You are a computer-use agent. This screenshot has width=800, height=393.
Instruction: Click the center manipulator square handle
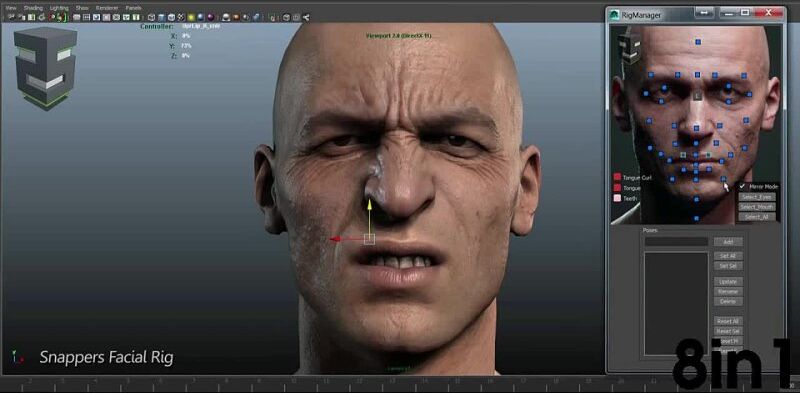coord(369,239)
